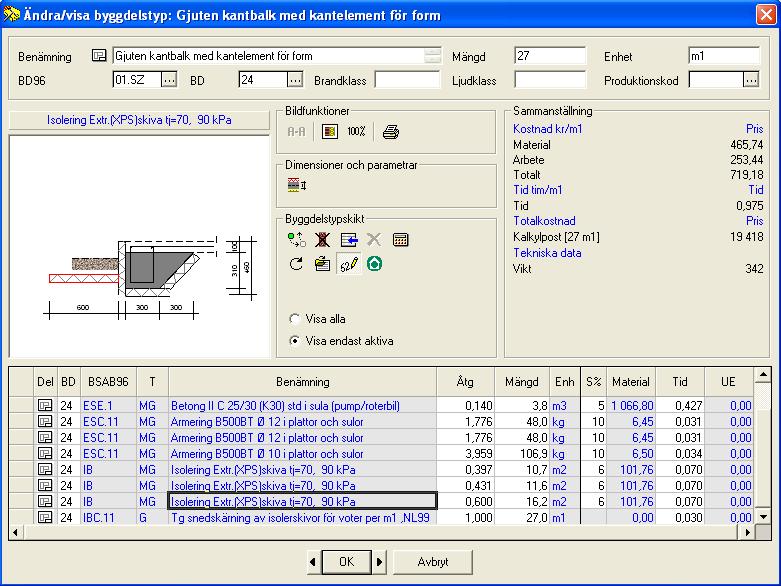The width and height of the screenshot is (781, 586).
Task: Open the BD96 browse button next to 01.SZ
Action: pyautogui.click(x=169, y=80)
